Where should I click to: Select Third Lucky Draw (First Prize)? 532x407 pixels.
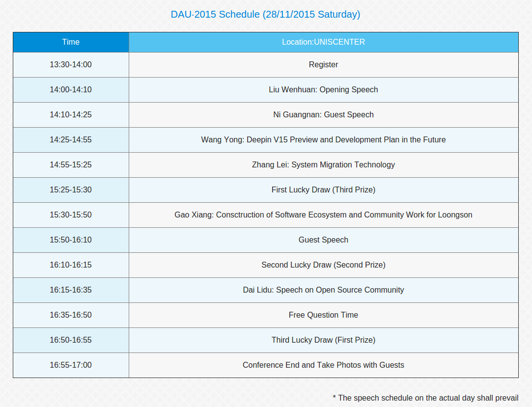324,340
